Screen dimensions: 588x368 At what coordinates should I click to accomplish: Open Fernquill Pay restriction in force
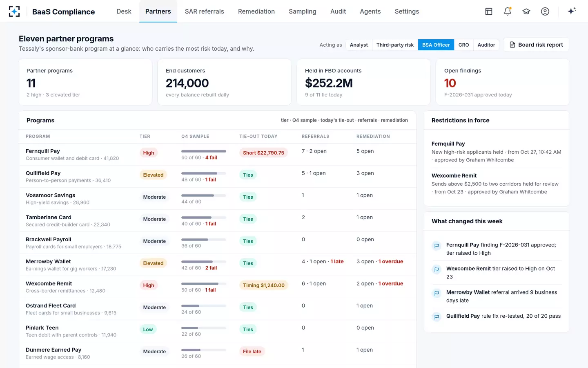(x=497, y=152)
